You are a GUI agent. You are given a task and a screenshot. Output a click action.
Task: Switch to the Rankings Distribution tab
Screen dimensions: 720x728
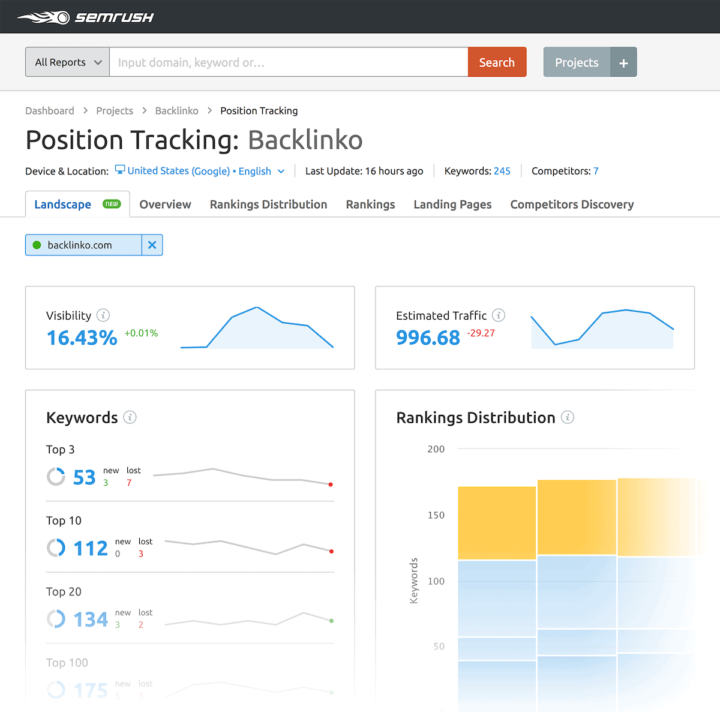pos(268,204)
